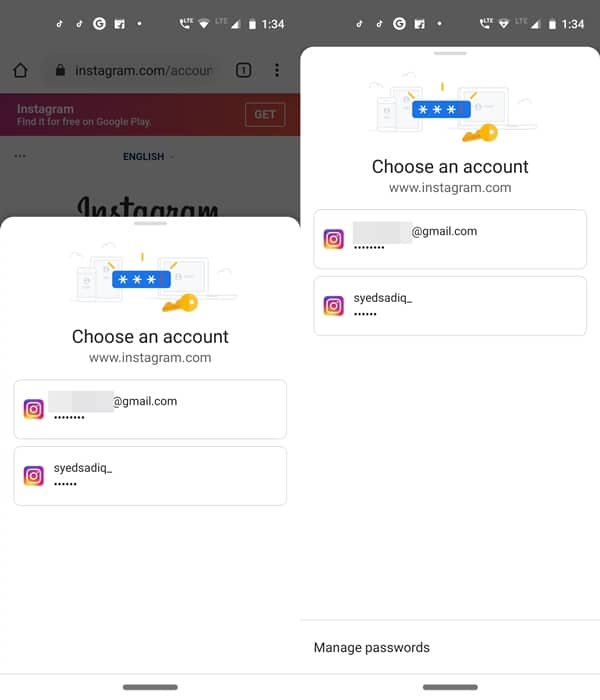This screenshot has height=700, width=600.
Task: Expand the ENGLISH language dropdown
Action: tap(149, 157)
